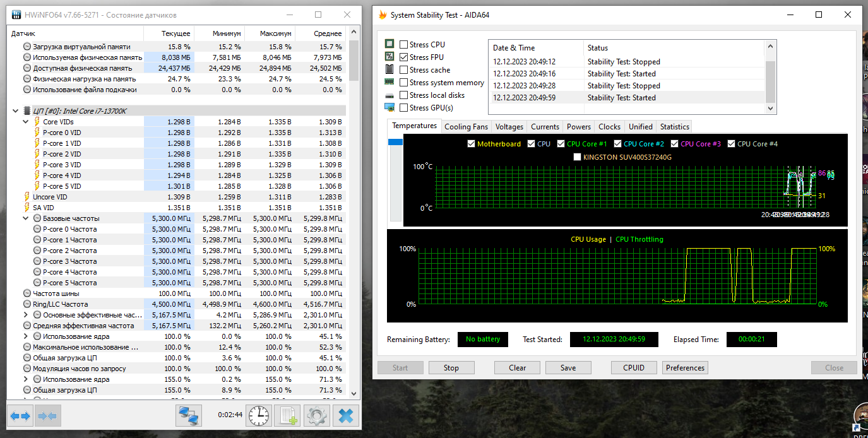This screenshot has height=438, width=868.
Task: Open the Powers tab
Action: click(x=579, y=126)
